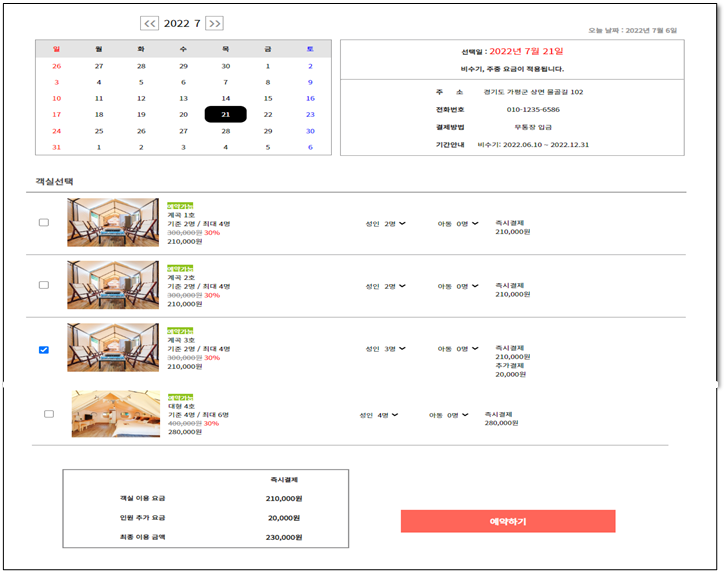Select July 22 in the calendar
726x571 pixels.
268,114
